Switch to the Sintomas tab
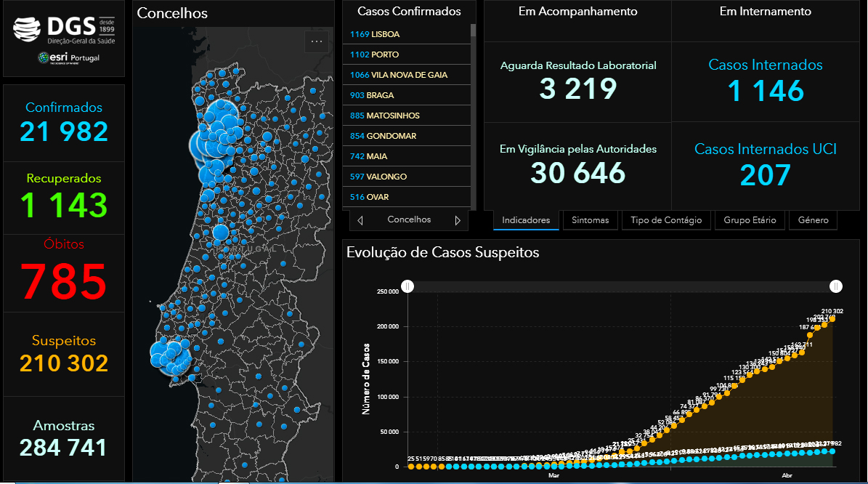Screen dimensions: 868x484 (590, 220)
